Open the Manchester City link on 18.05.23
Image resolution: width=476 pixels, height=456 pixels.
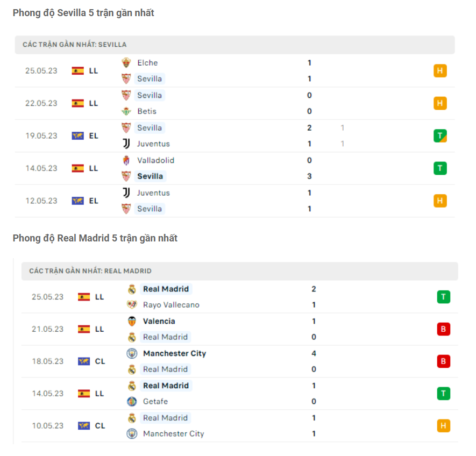point(174,353)
